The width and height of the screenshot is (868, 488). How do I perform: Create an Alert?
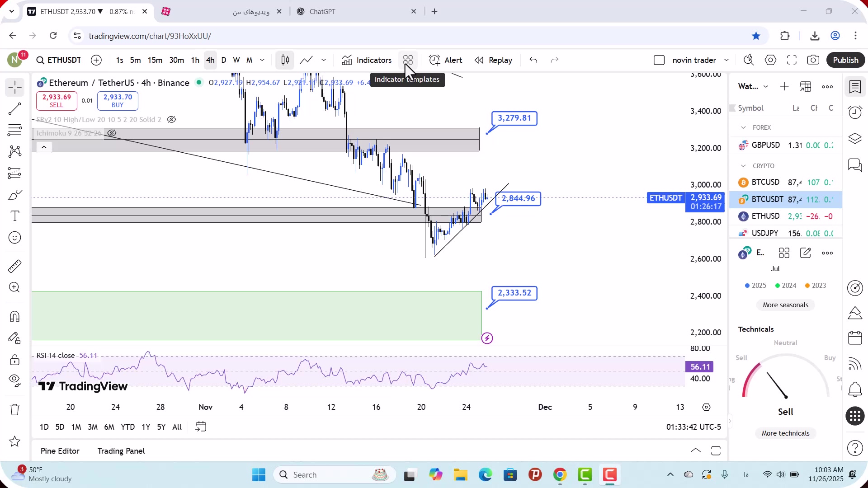(445, 60)
